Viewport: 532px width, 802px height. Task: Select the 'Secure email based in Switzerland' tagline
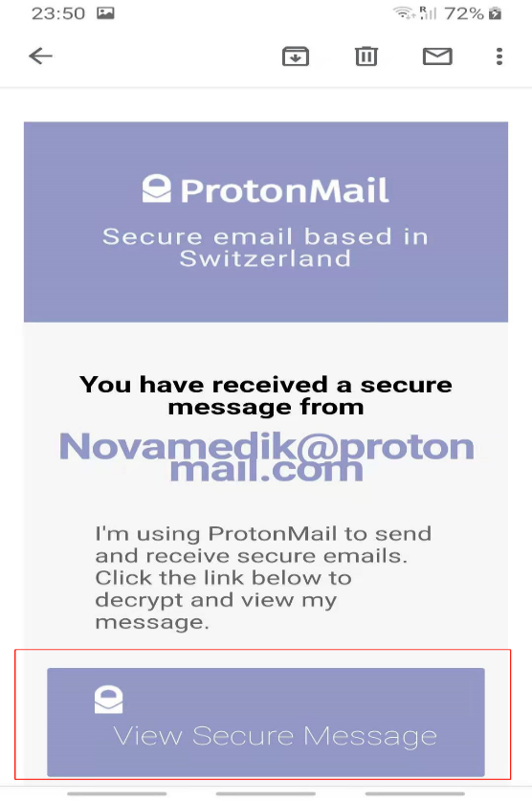(x=265, y=248)
